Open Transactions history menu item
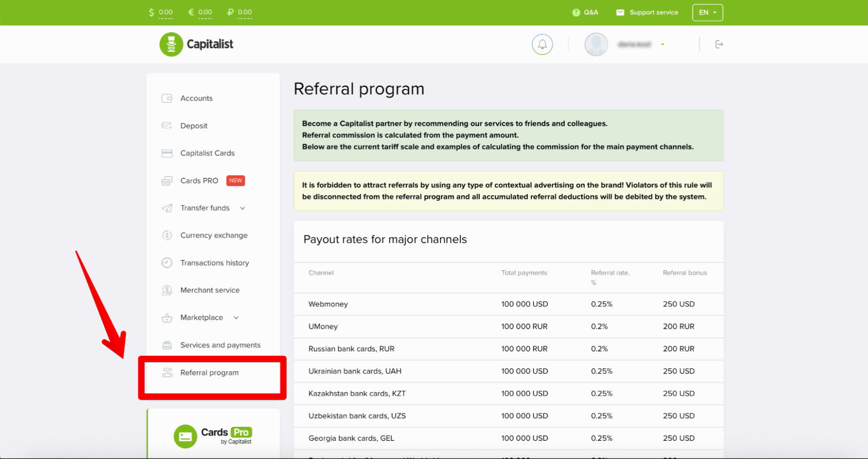The image size is (868, 459). [214, 263]
